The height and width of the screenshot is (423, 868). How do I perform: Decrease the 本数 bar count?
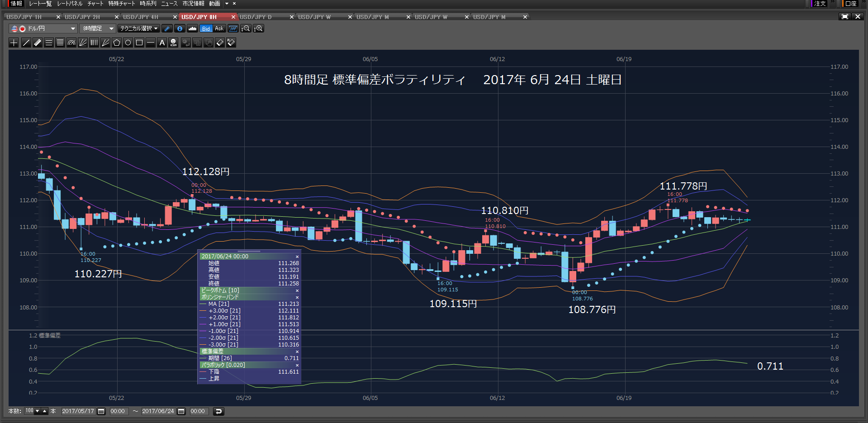(x=38, y=411)
